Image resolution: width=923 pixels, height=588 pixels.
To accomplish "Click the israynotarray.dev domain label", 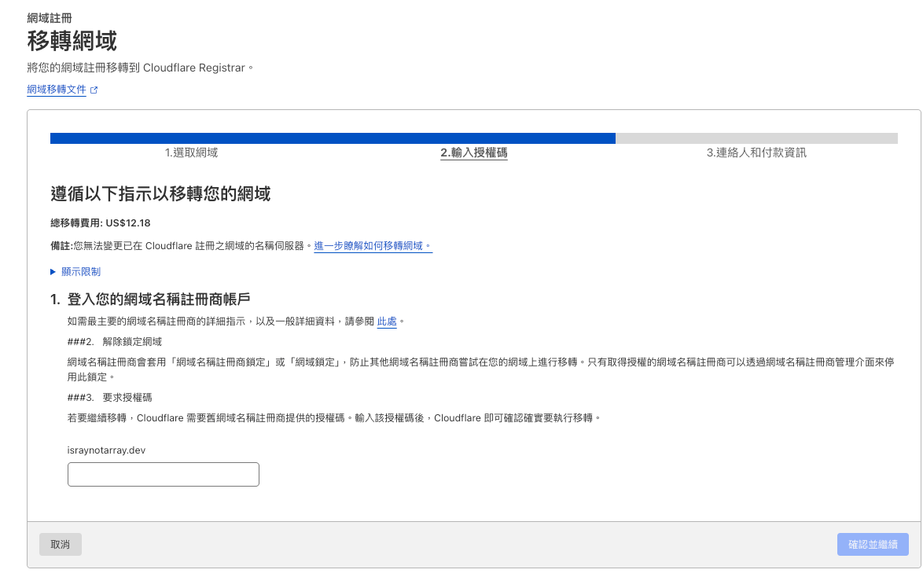I will 107,450.
